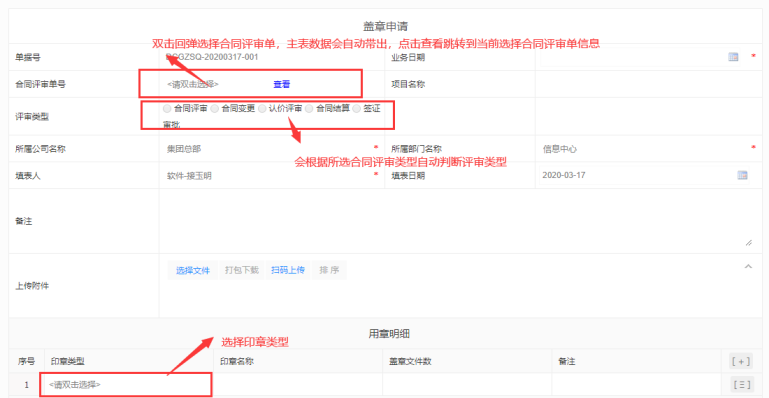Click the 印章类型 <请双击选择> cell in row 1
This screenshot has width=769, height=398.
[x=128, y=385]
